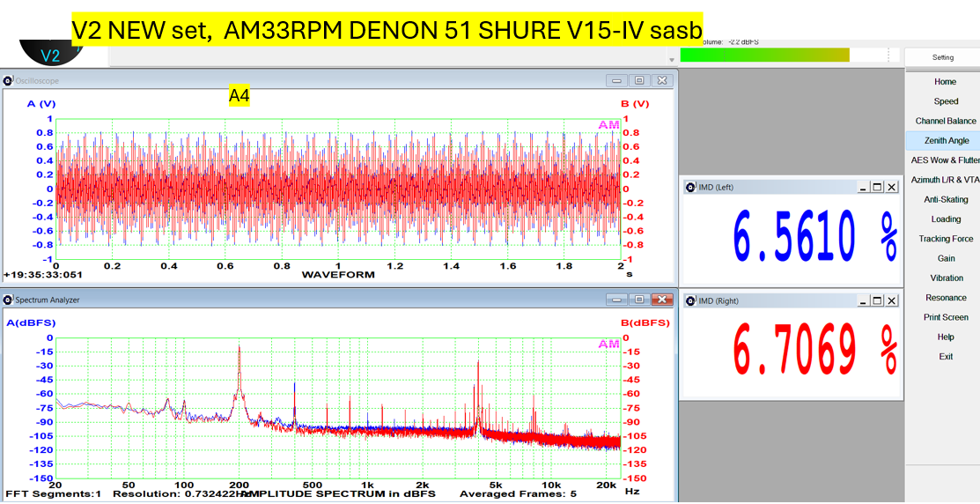Close the IMD (Right) window
The image size is (980, 504).
click(x=891, y=300)
